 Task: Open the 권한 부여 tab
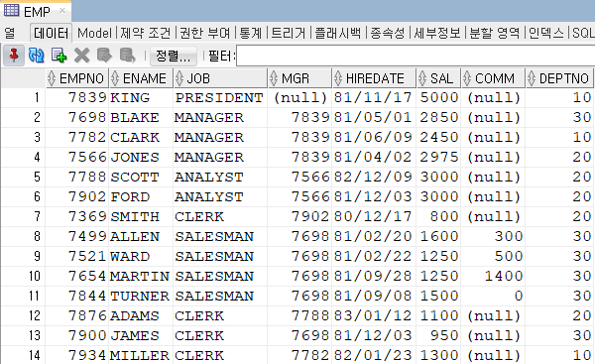[205, 34]
